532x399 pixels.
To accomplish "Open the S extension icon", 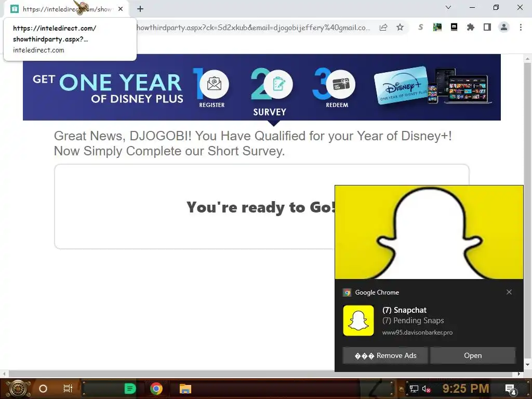I will (x=421, y=27).
